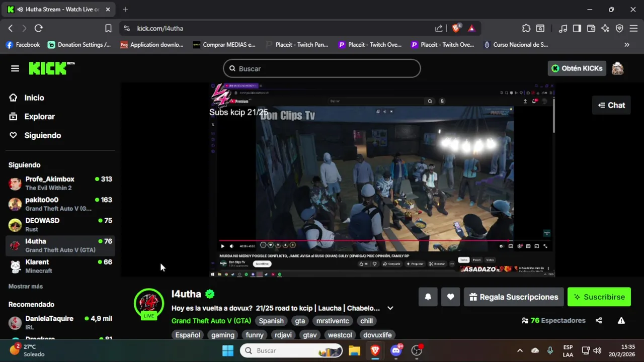
Task: Open OBS Studio from the taskbar
Action: pyautogui.click(x=417, y=350)
